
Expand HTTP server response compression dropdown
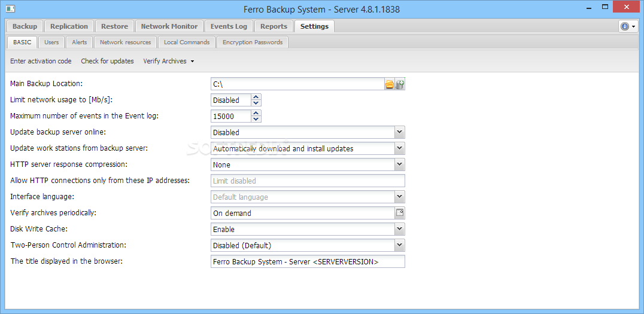click(400, 164)
